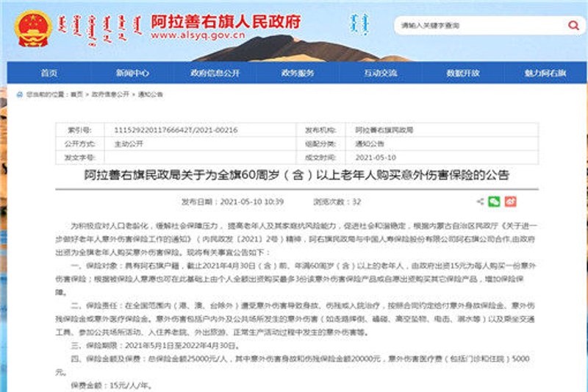Open the 政府信息公开 menu item

pos(215,73)
